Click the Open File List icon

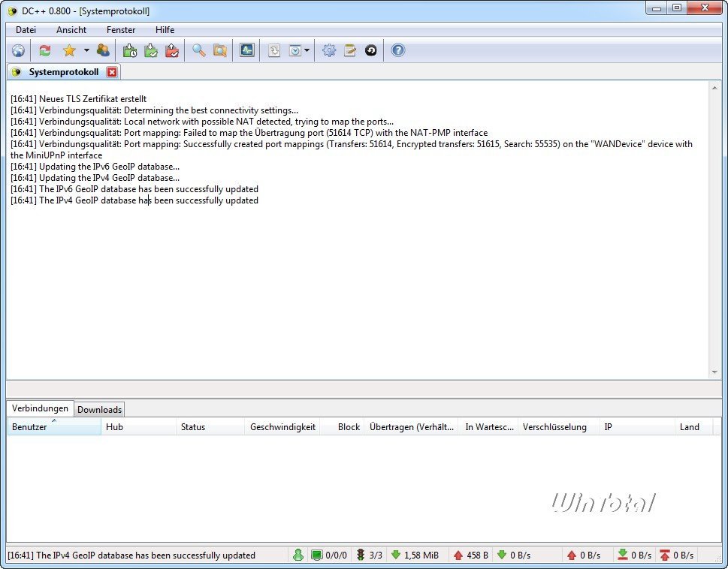[274, 50]
